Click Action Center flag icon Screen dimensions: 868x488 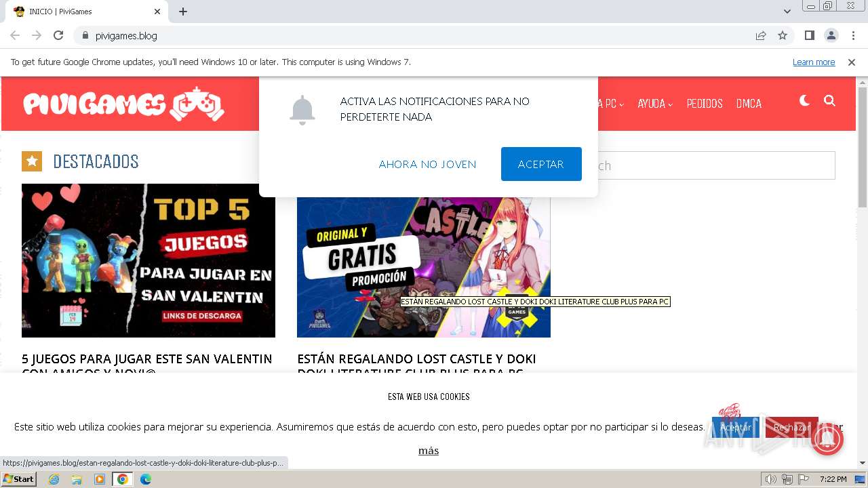(x=804, y=479)
